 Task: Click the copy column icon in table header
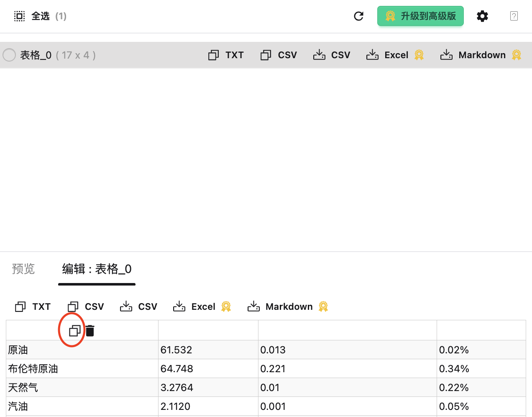74,331
